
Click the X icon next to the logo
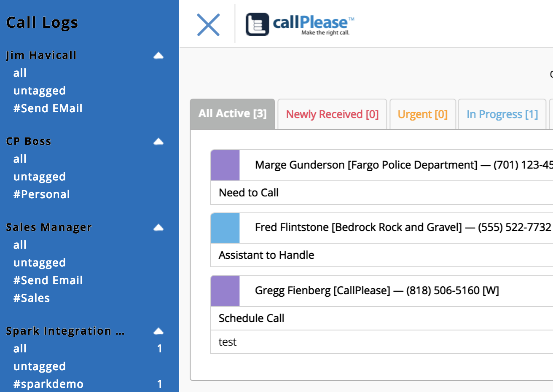(x=208, y=24)
